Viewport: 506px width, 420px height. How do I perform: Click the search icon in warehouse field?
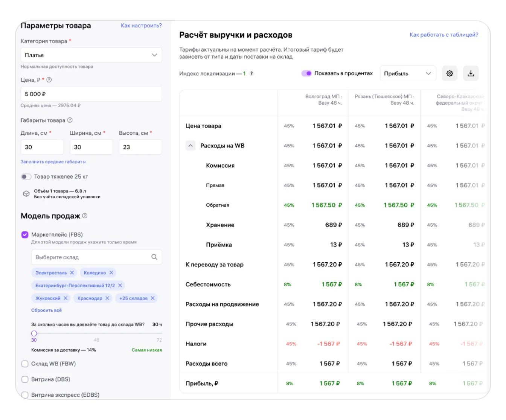(x=154, y=257)
